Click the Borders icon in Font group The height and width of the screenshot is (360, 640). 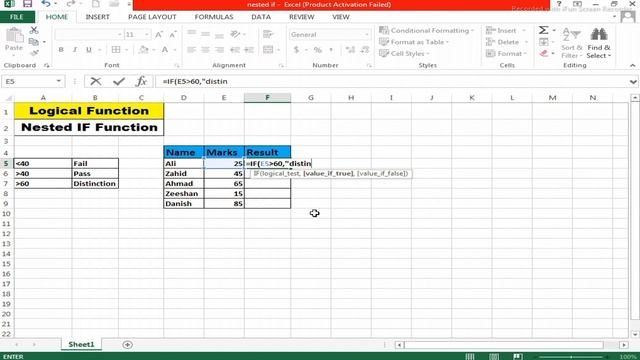tap(116, 50)
